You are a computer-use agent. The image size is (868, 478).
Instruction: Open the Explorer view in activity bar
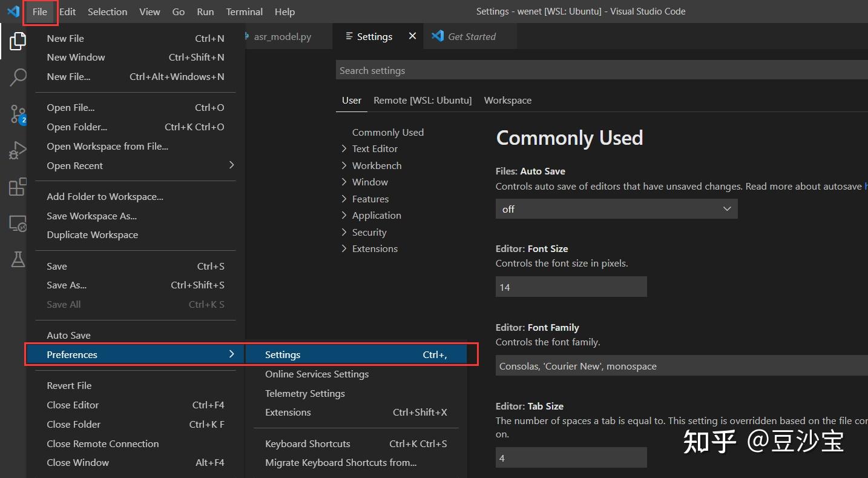[x=18, y=41]
